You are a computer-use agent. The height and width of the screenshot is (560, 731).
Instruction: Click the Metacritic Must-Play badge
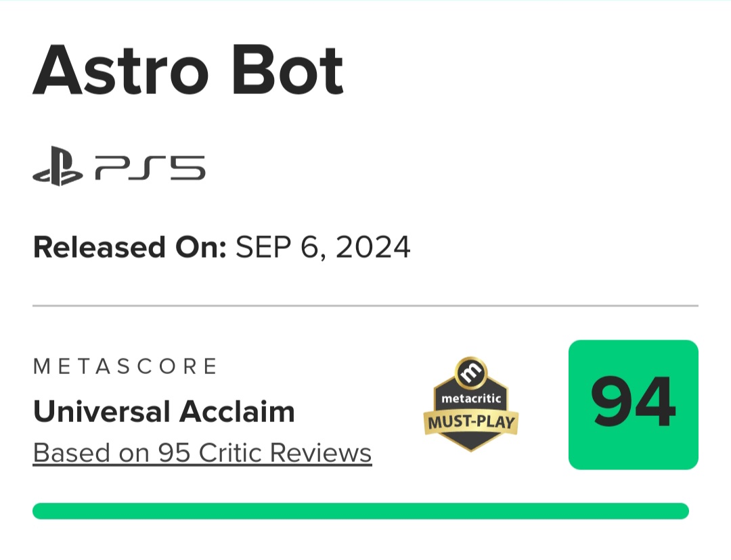(471, 404)
